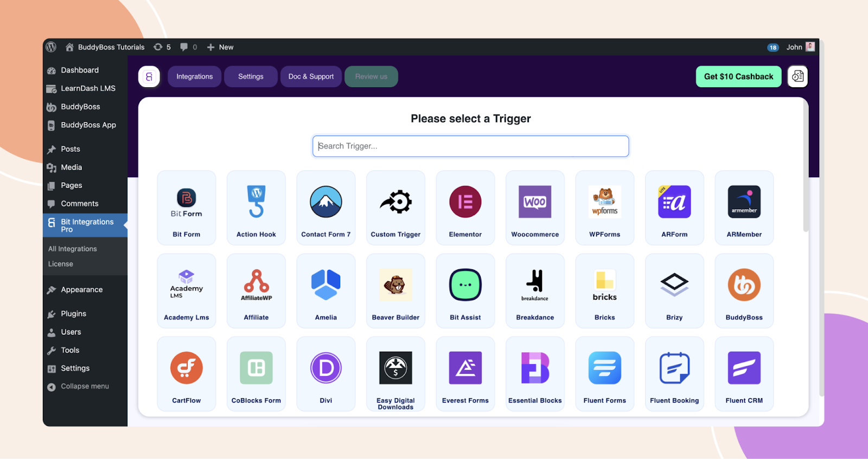This screenshot has height=459, width=868.
Task: Click the Get $10 Cashback button
Action: (738, 76)
